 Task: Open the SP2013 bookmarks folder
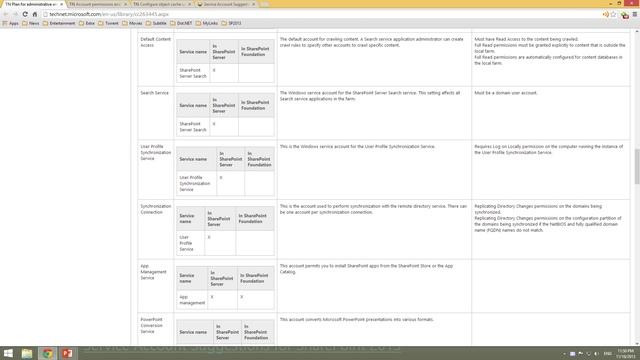pyautogui.click(x=231, y=23)
